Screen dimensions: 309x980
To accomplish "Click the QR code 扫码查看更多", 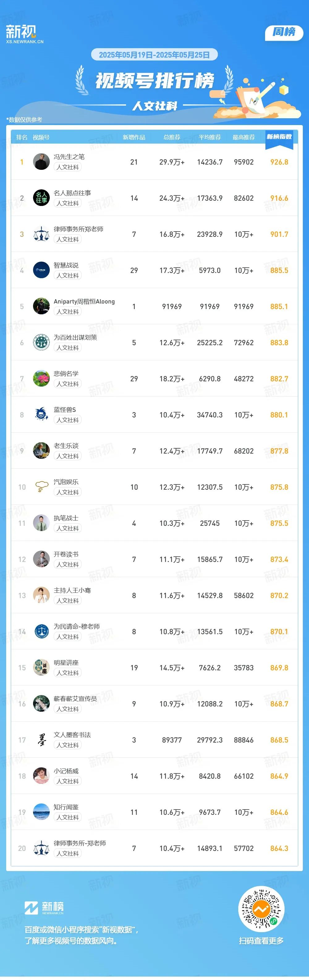I will coord(261,909).
